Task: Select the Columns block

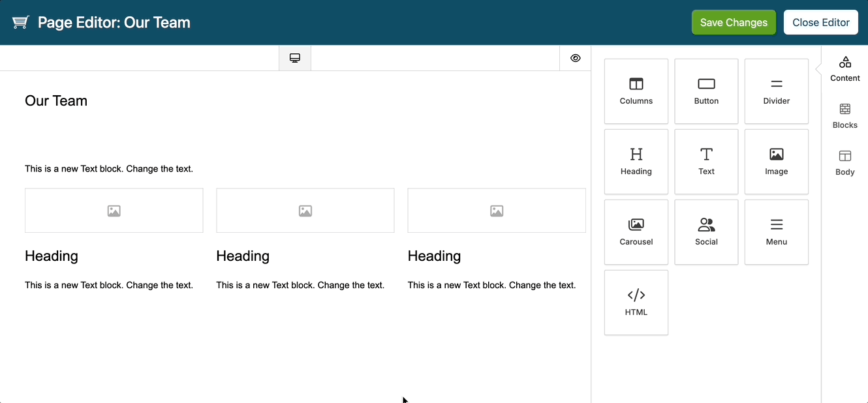Action: tap(636, 91)
